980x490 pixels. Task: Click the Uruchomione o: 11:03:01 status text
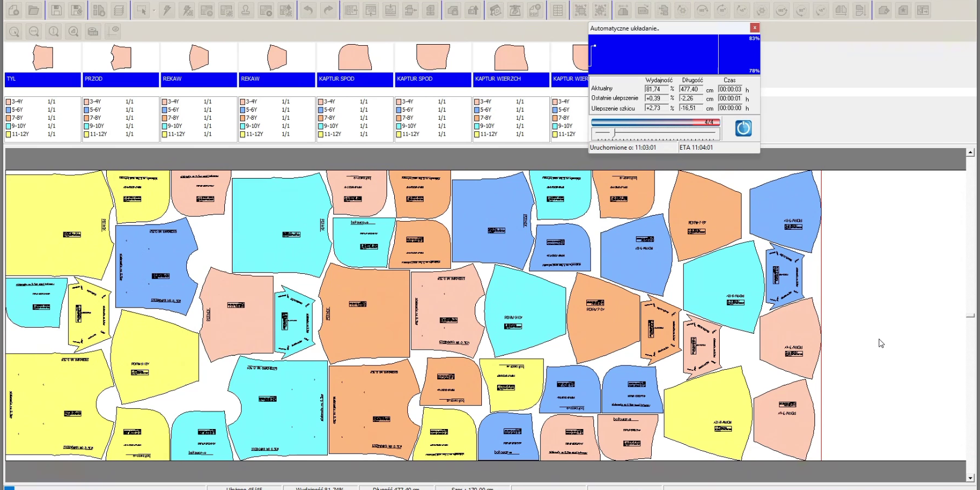pyautogui.click(x=623, y=148)
